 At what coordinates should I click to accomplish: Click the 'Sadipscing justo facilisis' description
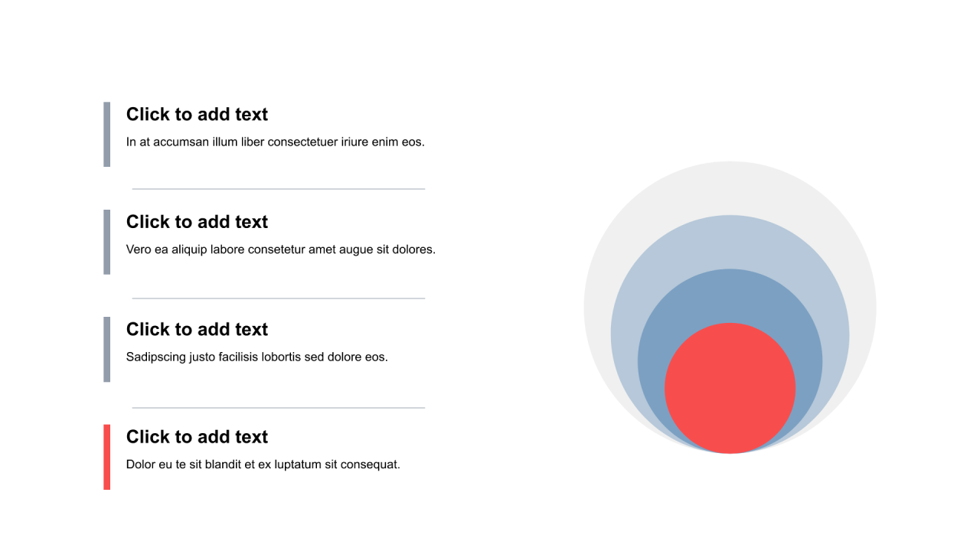[256, 357]
